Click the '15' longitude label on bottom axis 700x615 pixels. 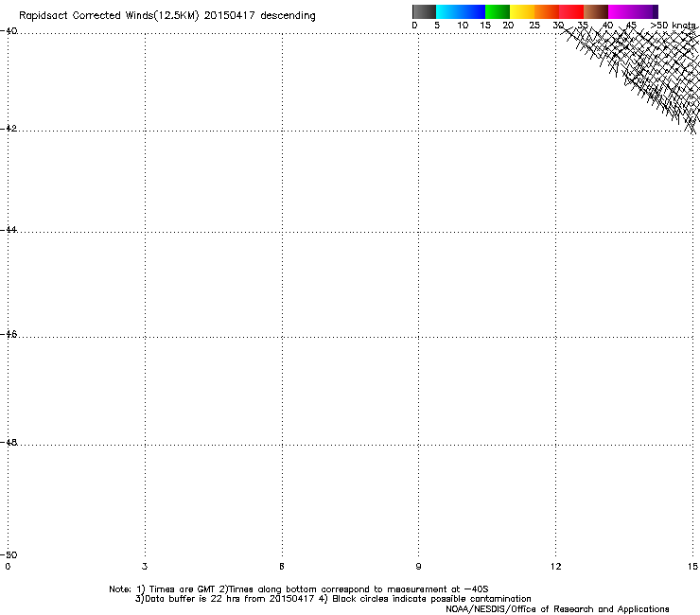coord(692,567)
